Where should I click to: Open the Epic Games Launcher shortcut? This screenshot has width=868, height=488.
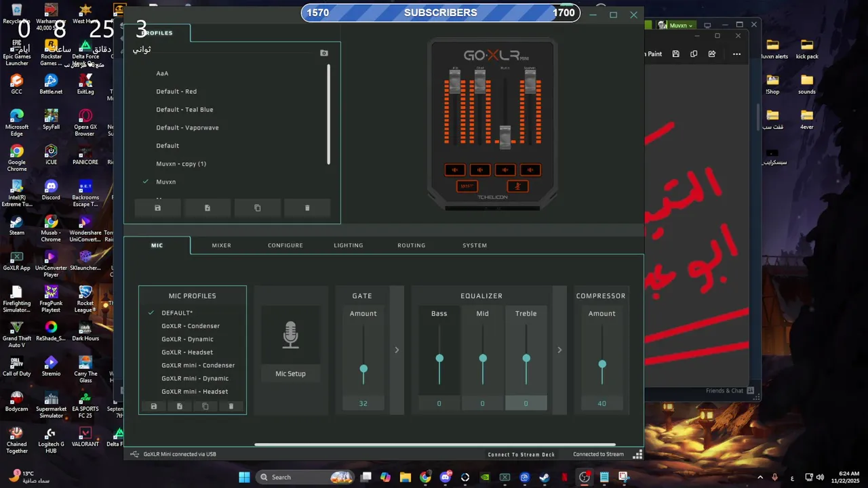pos(16,52)
